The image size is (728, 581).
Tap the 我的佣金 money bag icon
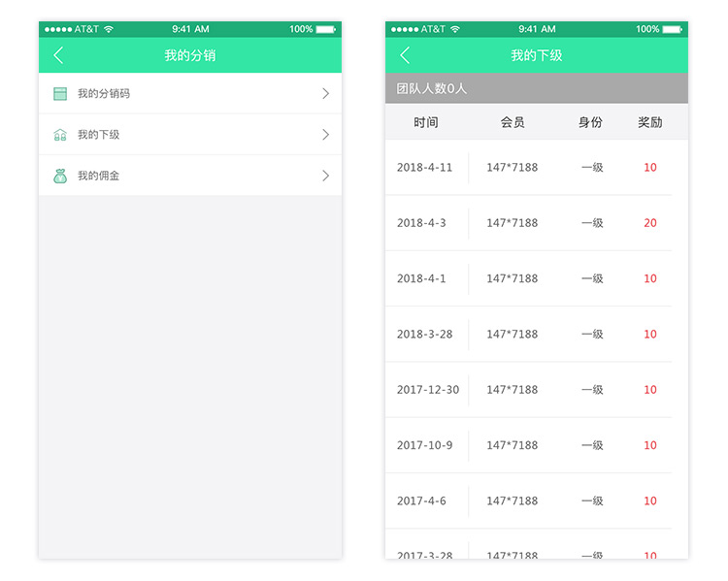coord(60,176)
